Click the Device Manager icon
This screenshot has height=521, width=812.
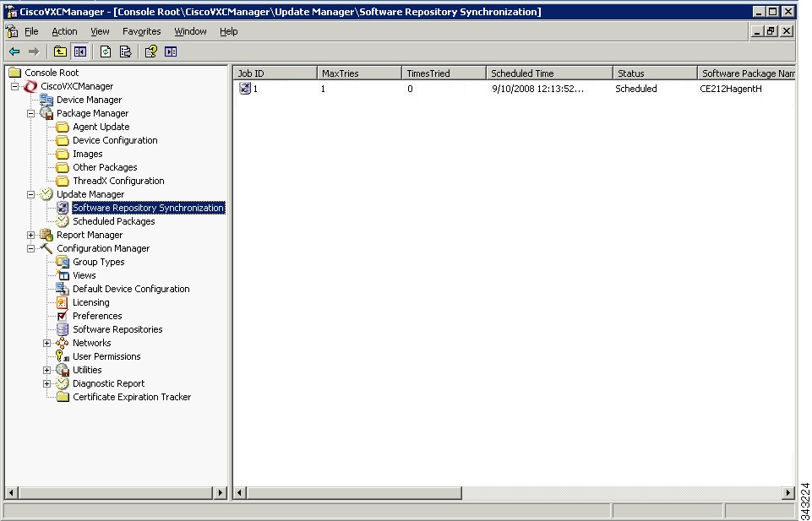pos(46,100)
